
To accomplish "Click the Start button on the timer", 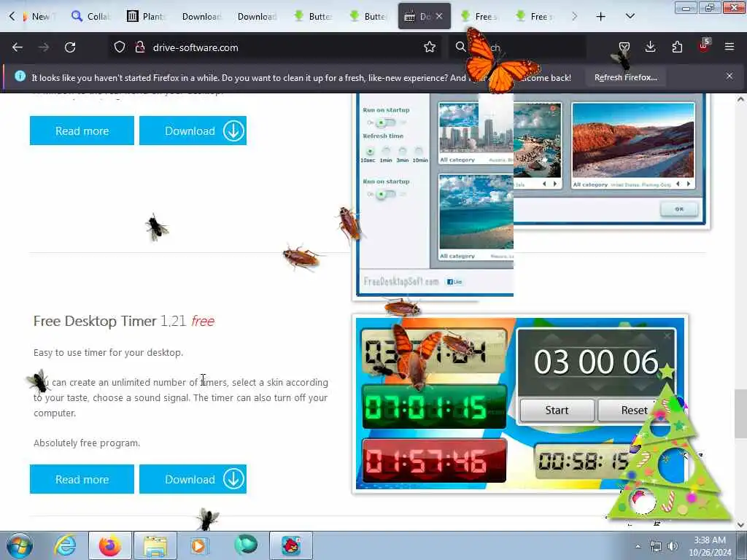I will pos(557,410).
